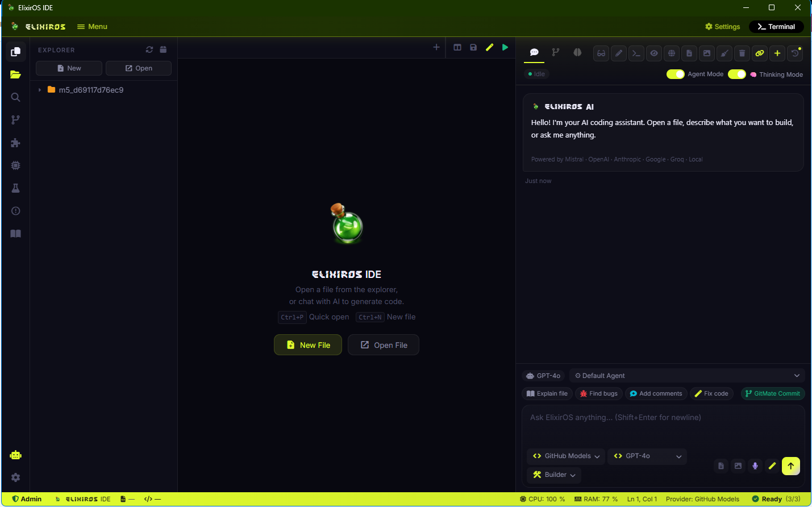Click the Fix code quick action
Viewport: 812px width, 507px height.
711,393
